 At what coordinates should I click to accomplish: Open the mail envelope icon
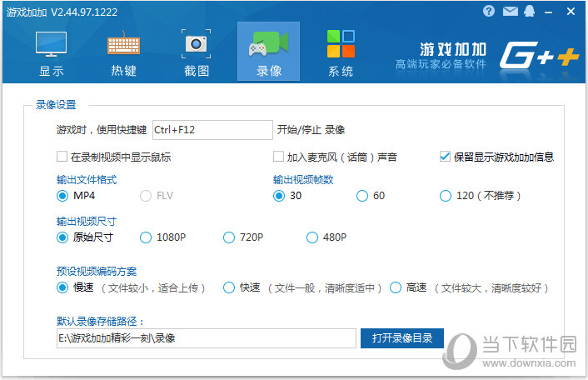[510, 12]
